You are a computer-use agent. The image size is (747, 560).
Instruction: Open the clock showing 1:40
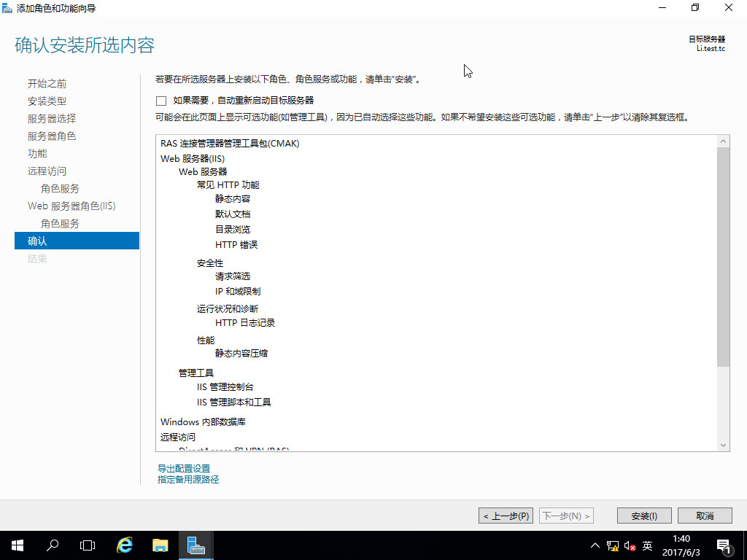click(681, 539)
